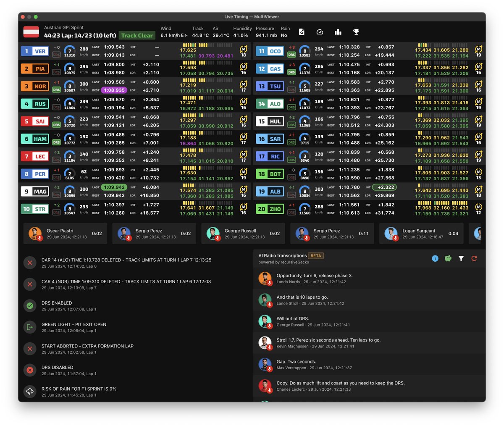Open the speedometer telemetry icon
Image resolution: width=504 pixels, height=426 pixels.
click(x=320, y=32)
